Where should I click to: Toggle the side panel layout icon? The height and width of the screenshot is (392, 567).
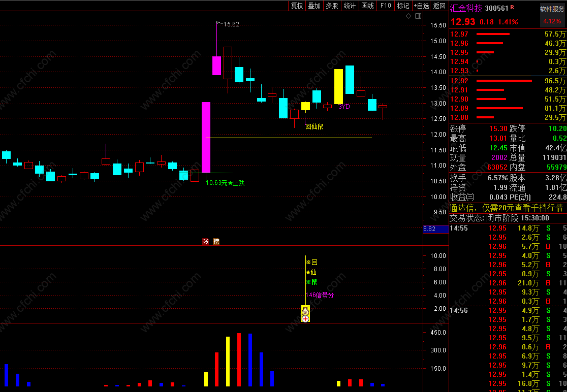tap(418, 16)
